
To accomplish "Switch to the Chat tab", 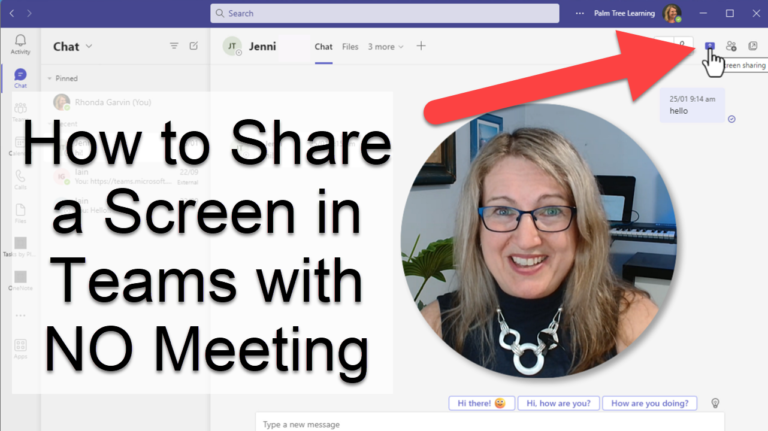I will click(323, 47).
